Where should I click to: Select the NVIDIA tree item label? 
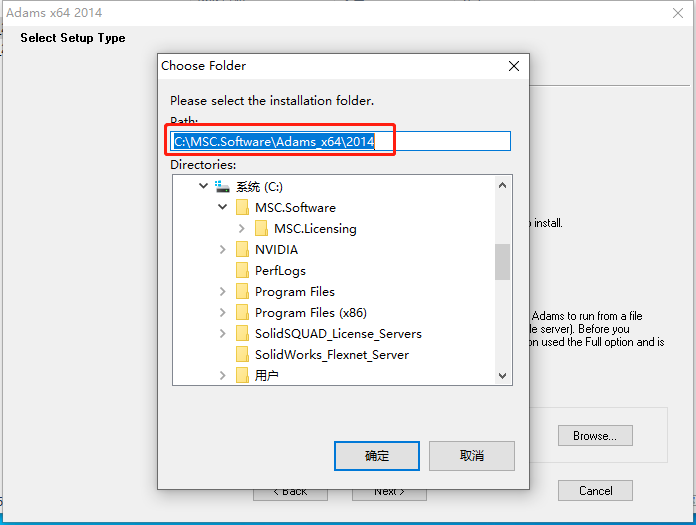(x=276, y=249)
